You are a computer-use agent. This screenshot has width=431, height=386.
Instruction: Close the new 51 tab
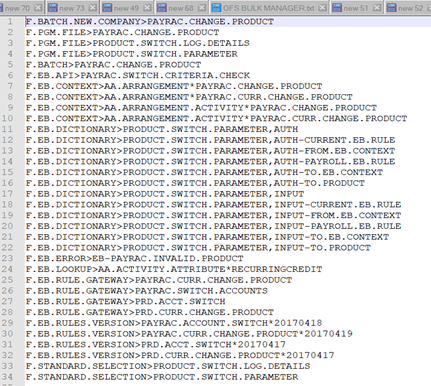tap(377, 8)
